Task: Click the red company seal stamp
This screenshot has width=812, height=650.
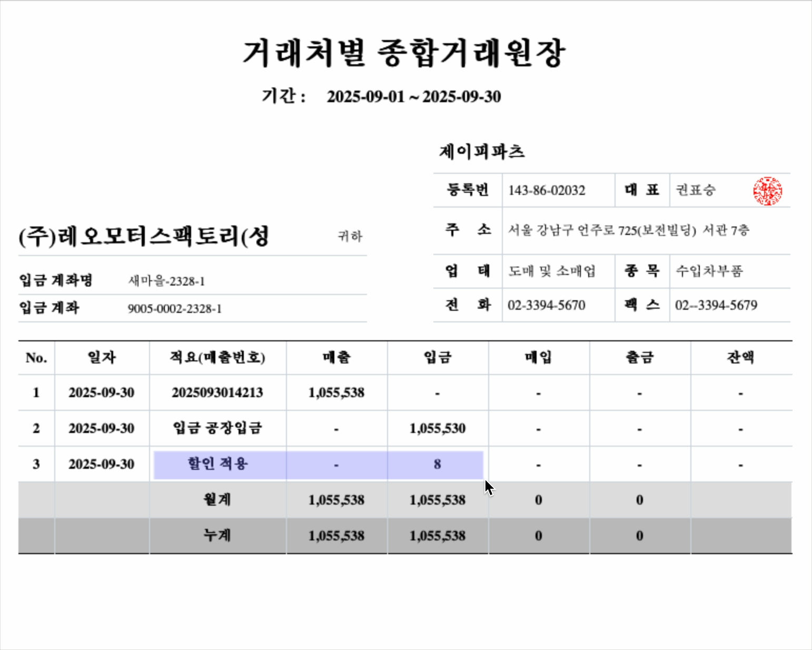Action: (x=767, y=191)
